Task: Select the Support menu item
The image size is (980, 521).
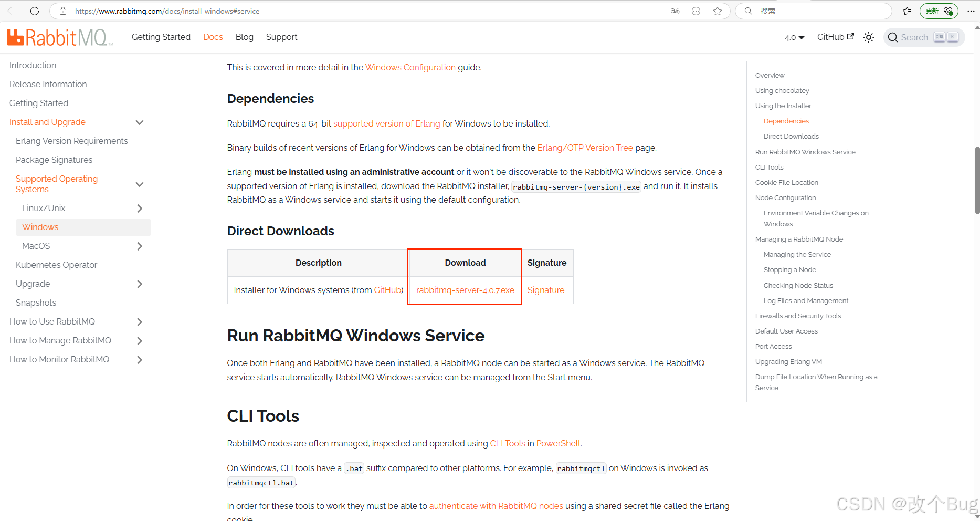Action: click(281, 37)
